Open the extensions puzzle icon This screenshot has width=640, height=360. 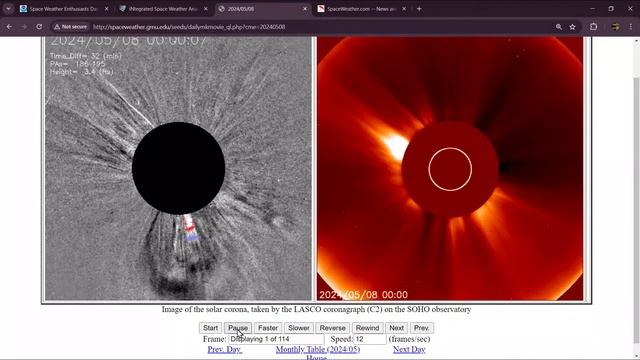(x=593, y=27)
